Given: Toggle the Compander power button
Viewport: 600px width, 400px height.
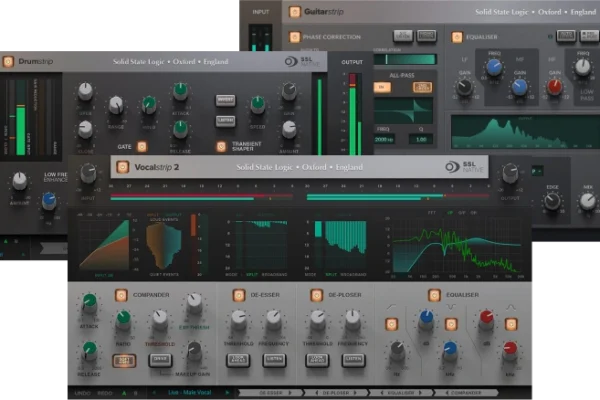Looking at the screenshot, I should (121, 295).
